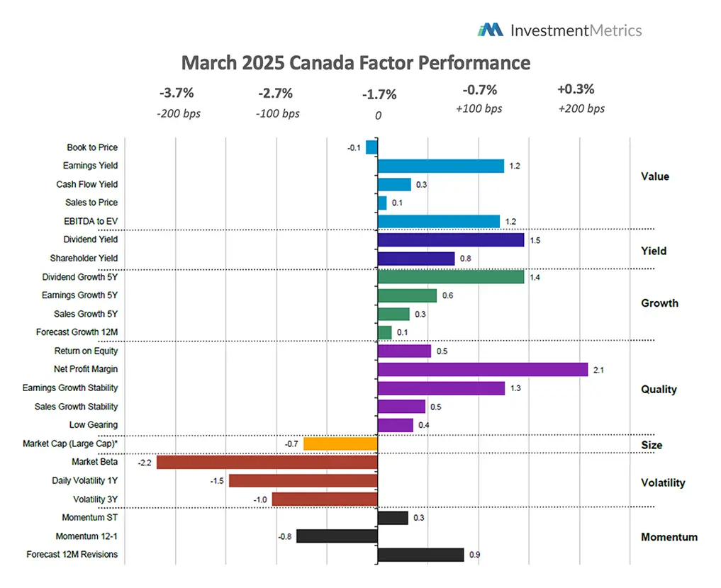Click the +0.3% axis header
The width and height of the screenshot is (721, 588).
[x=575, y=90]
